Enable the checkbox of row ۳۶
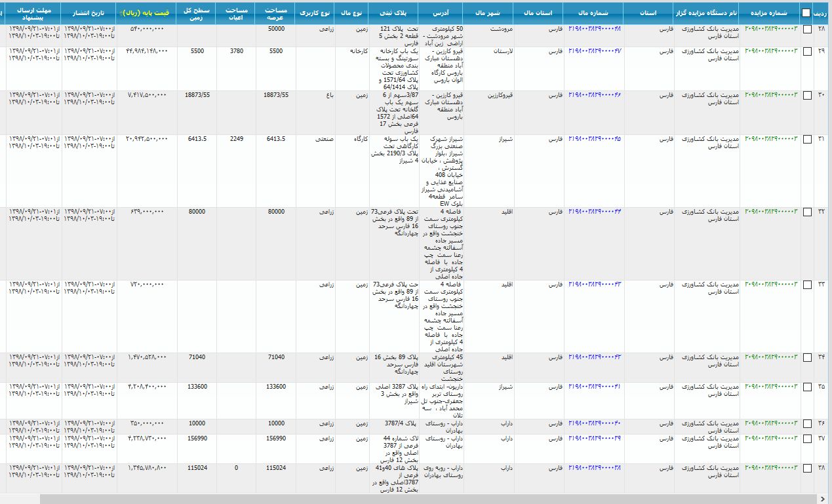The image size is (832, 504). pos(807,423)
